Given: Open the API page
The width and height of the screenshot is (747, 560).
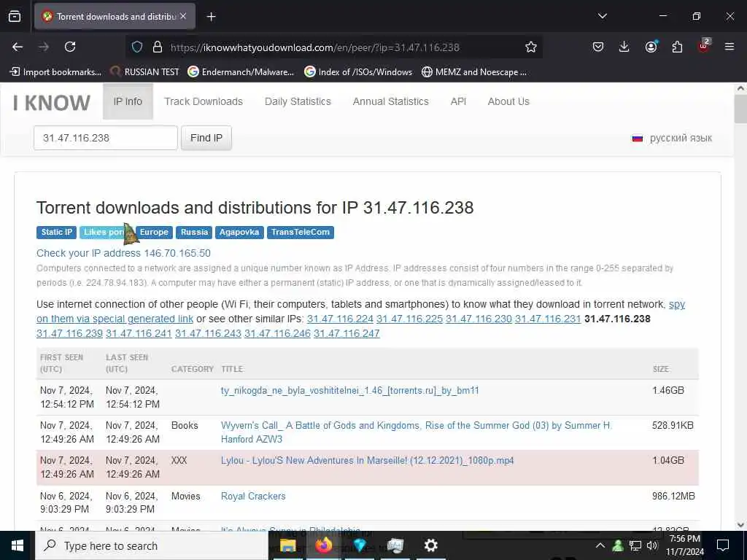Looking at the screenshot, I should coord(458,101).
